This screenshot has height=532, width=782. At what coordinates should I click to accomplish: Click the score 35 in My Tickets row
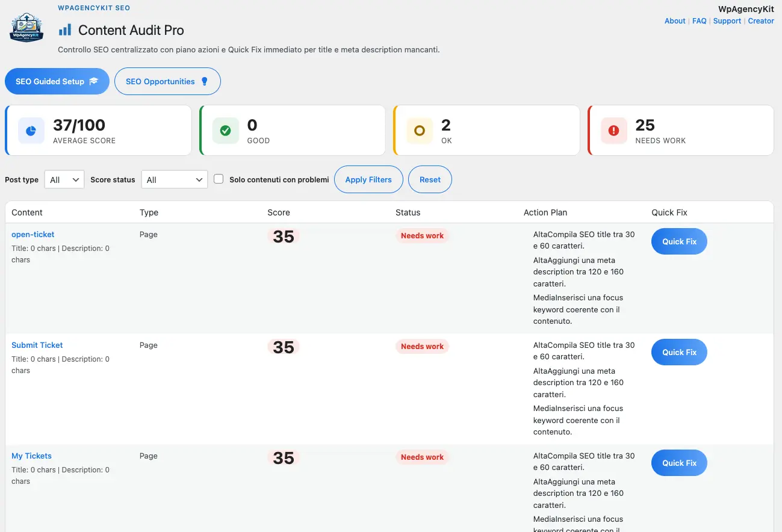[284, 458]
